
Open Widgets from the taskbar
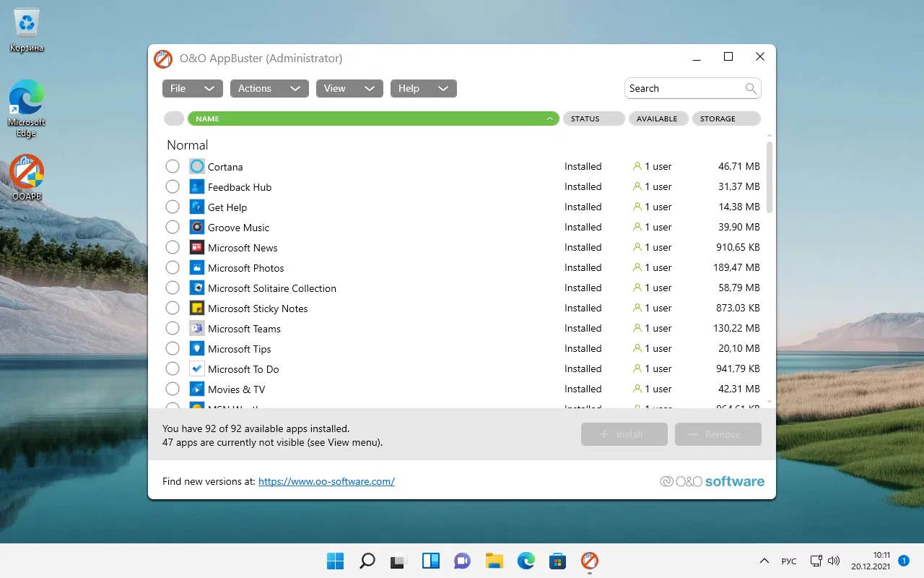[x=430, y=561]
